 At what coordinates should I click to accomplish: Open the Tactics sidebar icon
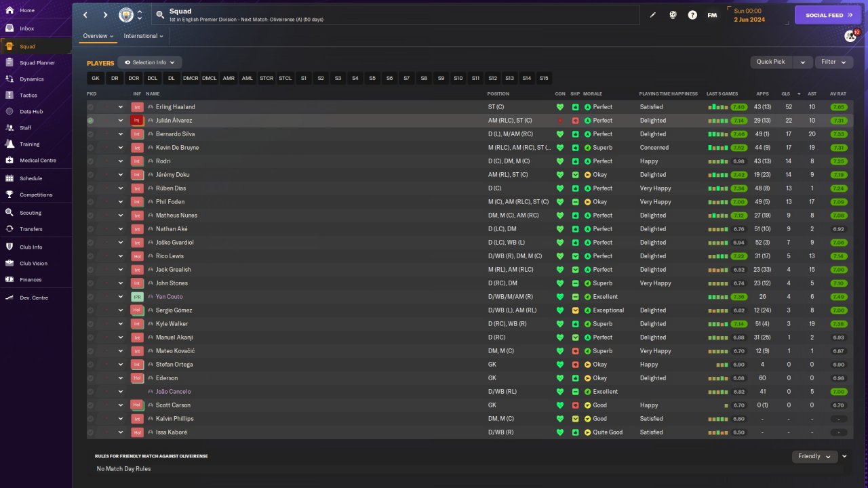(x=9, y=95)
